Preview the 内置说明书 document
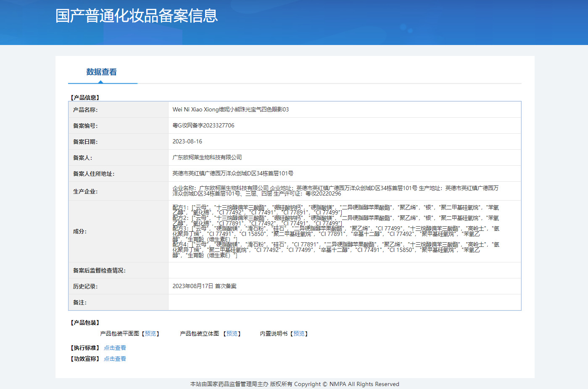 [299, 333]
